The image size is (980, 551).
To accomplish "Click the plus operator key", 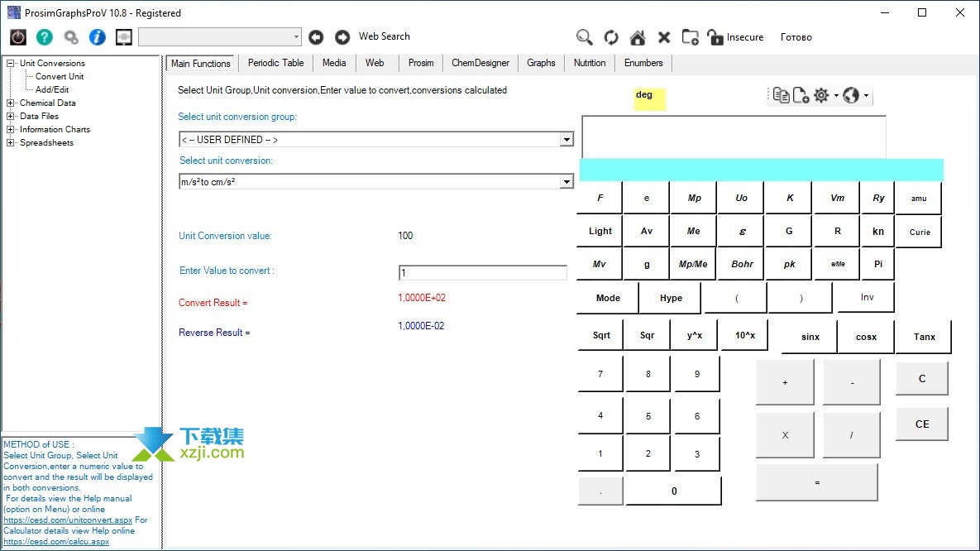I will (x=785, y=382).
